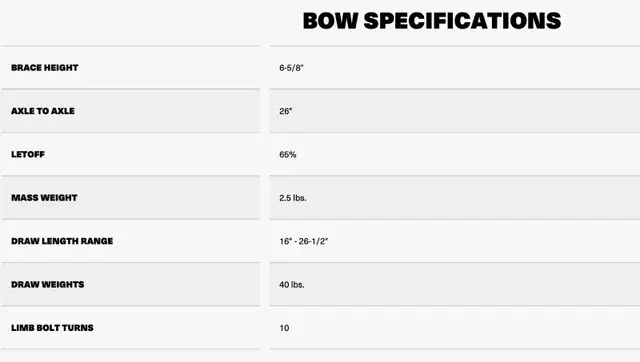Click the 16" - 26-1/2" draw length value

[x=304, y=241]
